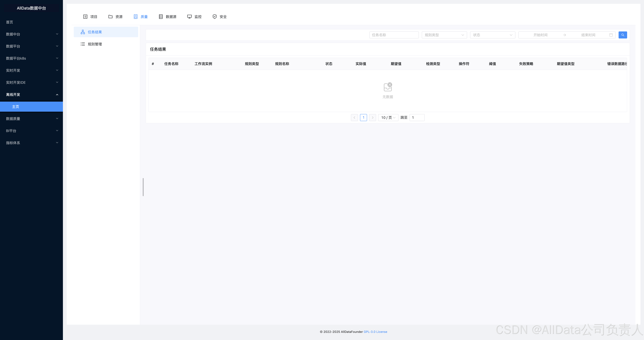The width and height of the screenshot is (644, 340).
Task: Click the 数据源 database icon
Action: click(161, 17)
